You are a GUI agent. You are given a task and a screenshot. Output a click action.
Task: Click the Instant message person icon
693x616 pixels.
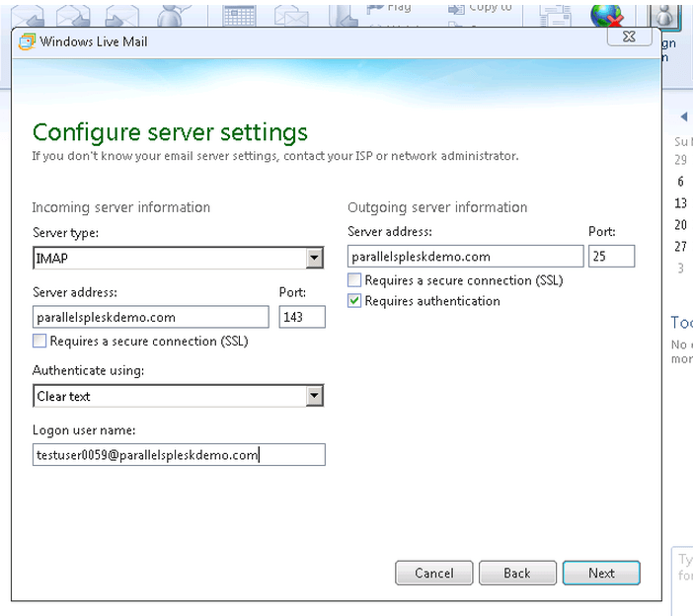[174, 16]
